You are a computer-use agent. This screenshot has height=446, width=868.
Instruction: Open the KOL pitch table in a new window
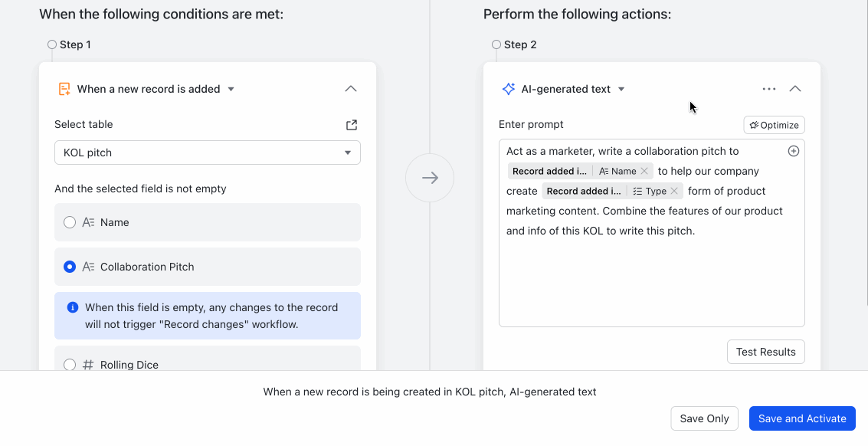coord(352,125)
